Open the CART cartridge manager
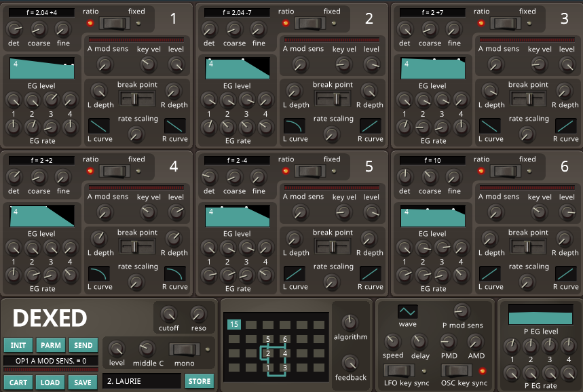Viewport: 583px width, 392px height. 18,383
